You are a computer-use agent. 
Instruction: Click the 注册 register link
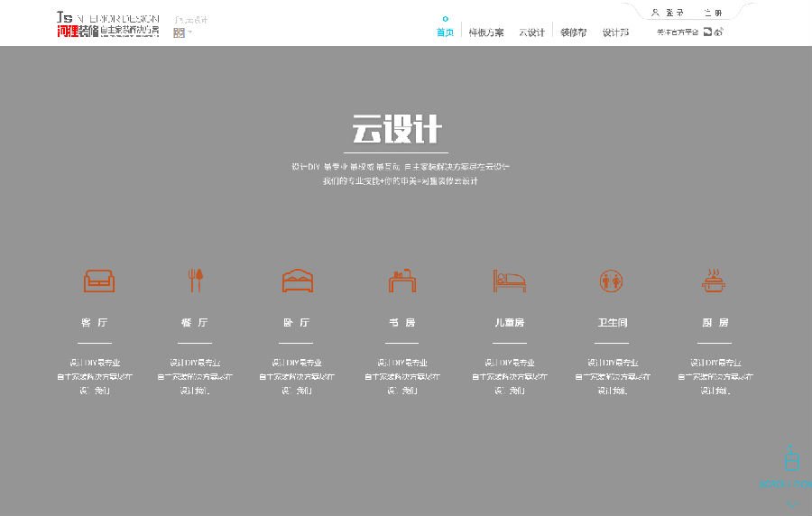tap(713, 13)
